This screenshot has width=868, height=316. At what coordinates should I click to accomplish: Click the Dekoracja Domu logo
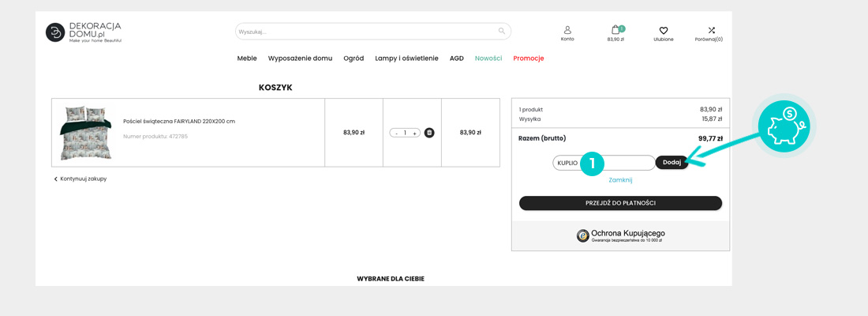click(84, 32)
